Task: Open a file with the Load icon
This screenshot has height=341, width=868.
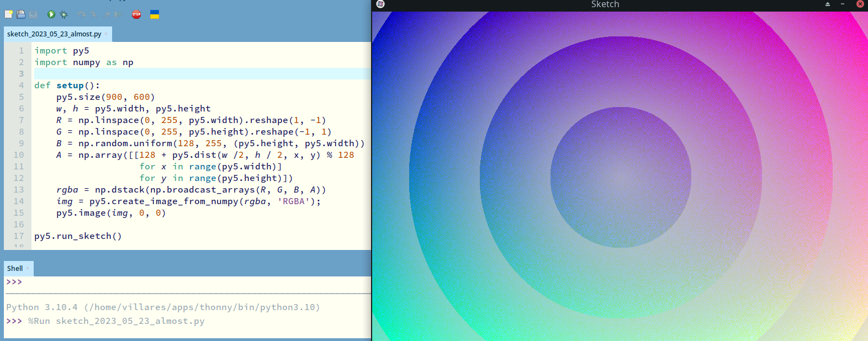Action: 21,14
